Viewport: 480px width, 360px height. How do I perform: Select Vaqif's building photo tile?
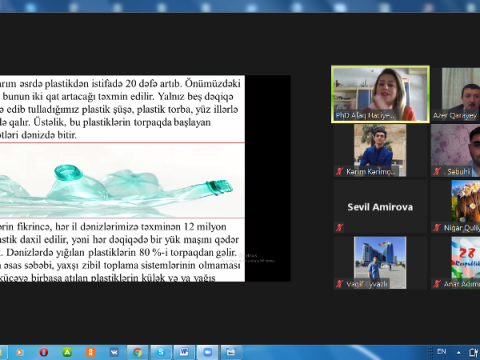(380, 263)
